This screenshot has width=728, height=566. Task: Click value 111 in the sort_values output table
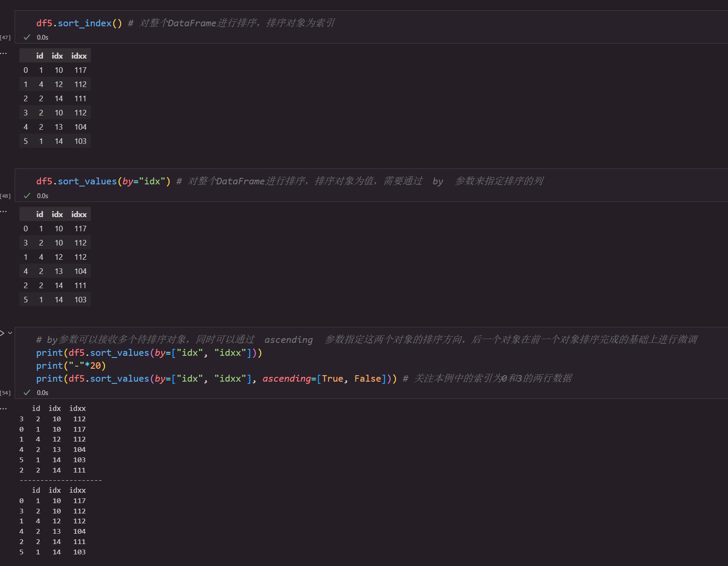[x=81, y=286]
